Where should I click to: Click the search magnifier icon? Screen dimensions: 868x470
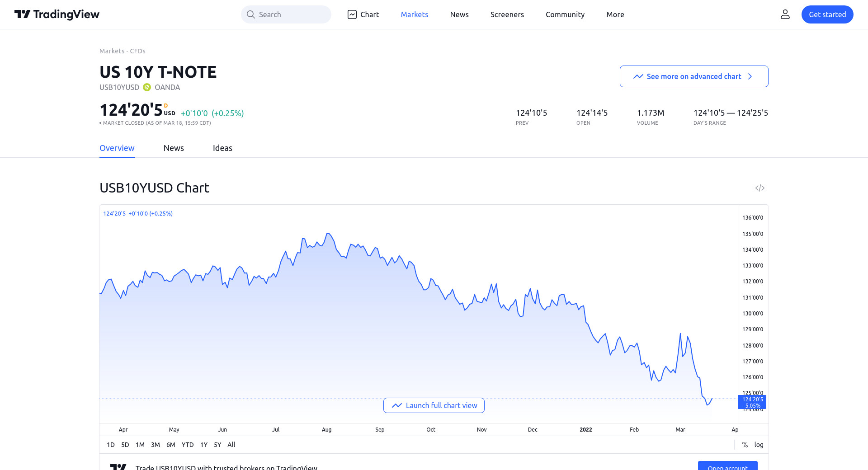pyautogui.click(x=250, y=14)
